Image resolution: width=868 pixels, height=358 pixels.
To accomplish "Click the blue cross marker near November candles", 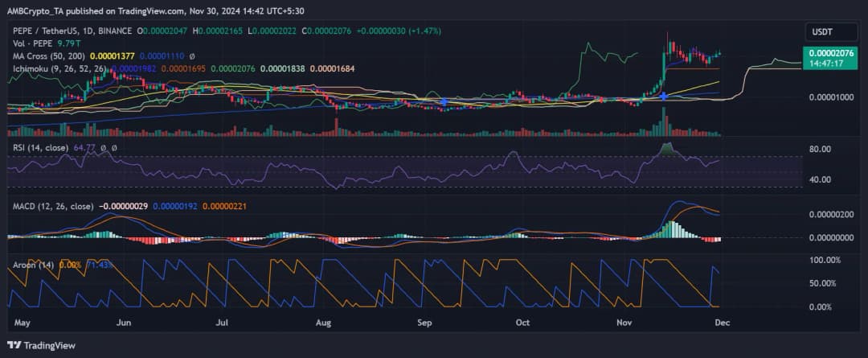I will pos(663,96).
